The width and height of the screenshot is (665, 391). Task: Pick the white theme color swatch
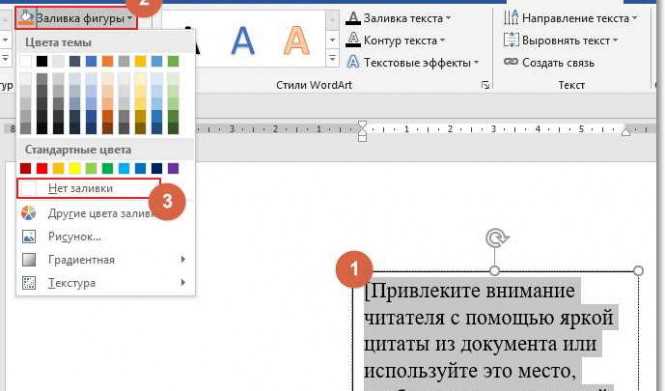pos(25,61)
